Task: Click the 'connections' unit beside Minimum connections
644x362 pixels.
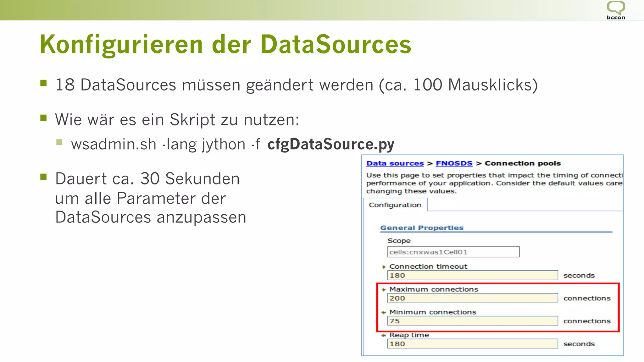Action: [587, 321]
